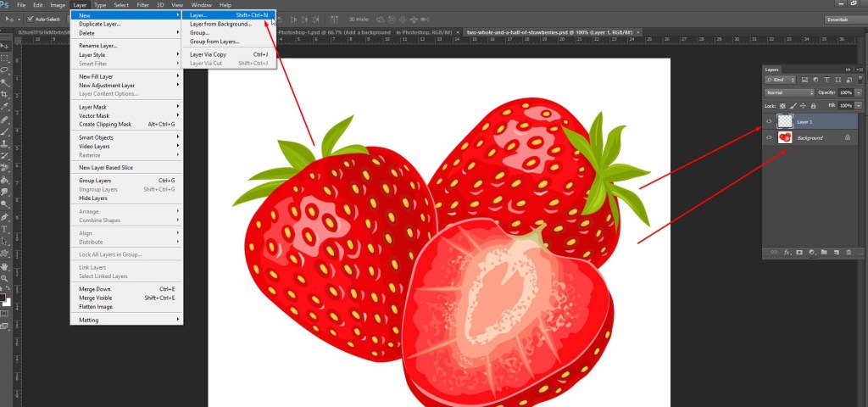
Task: Open the Essentials workspace dropdown
Action: 845,20
